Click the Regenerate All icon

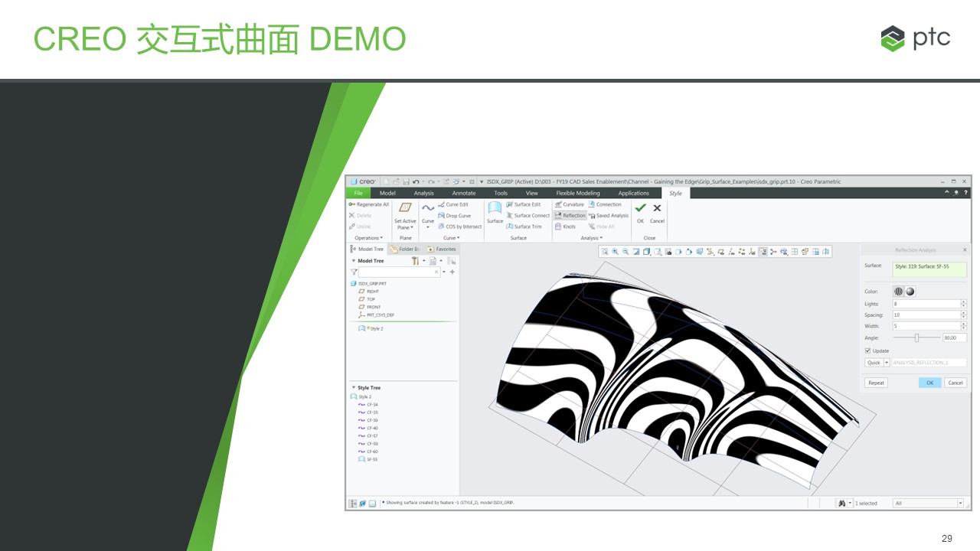pos(351,204)
